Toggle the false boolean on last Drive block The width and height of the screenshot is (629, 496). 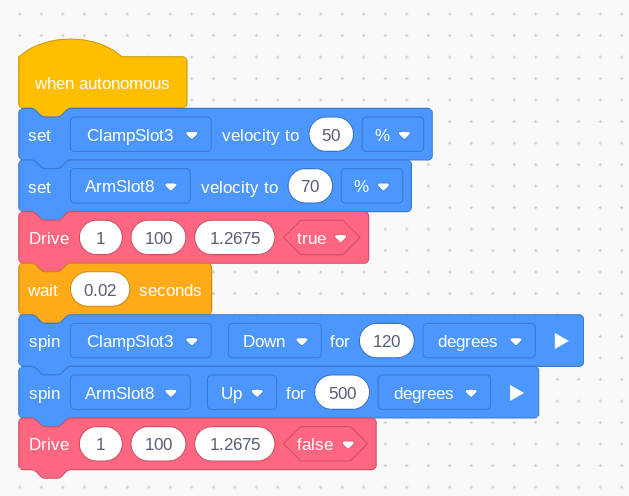tap(325, 444)
